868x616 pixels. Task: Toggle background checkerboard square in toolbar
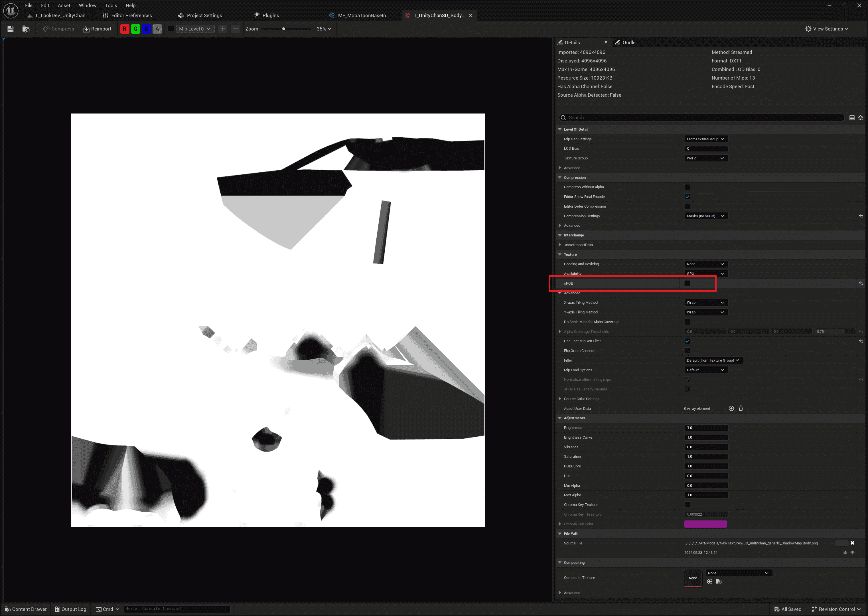pyautogui.click(x=171, y=29)
